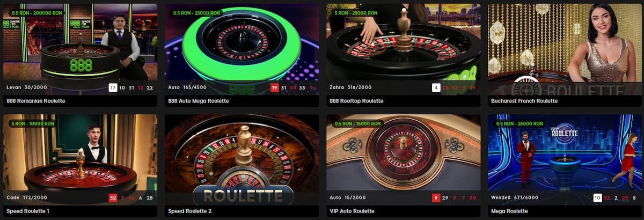644x220 pixels.
Task: Click red result 32 on Speed Roulette 1
Action: coord(113,198)
